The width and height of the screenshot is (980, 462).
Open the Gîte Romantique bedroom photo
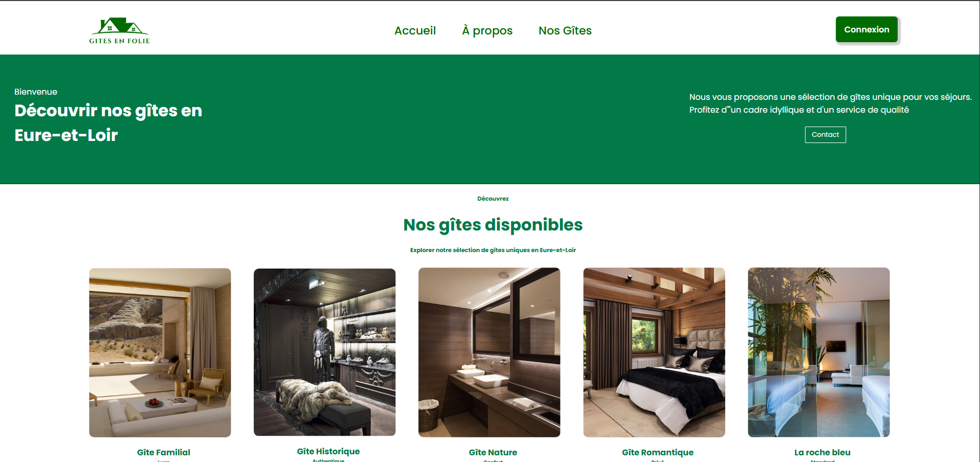point(654,352)
